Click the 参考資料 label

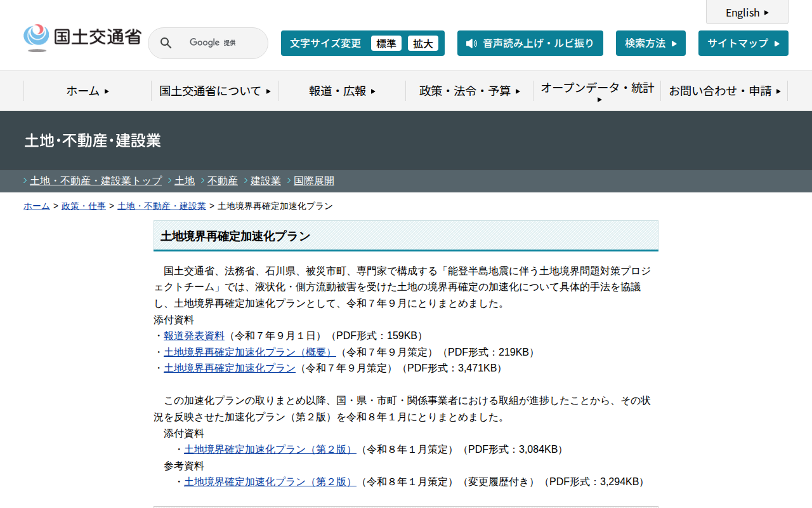pos(184,465)
